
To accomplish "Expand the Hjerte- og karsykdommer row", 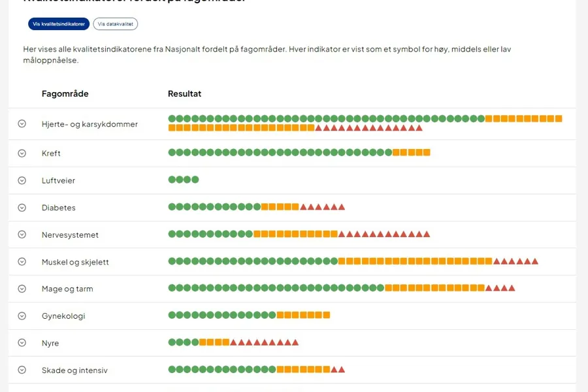I will (22, 124).
